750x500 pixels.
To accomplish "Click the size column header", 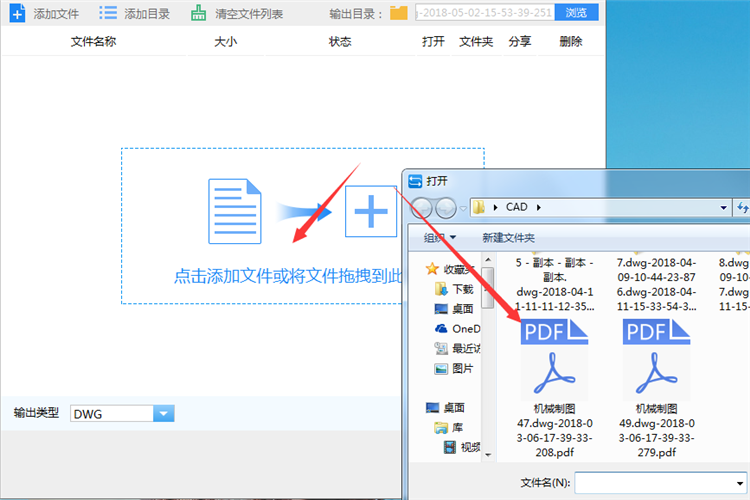I will [x=225, y=42].
